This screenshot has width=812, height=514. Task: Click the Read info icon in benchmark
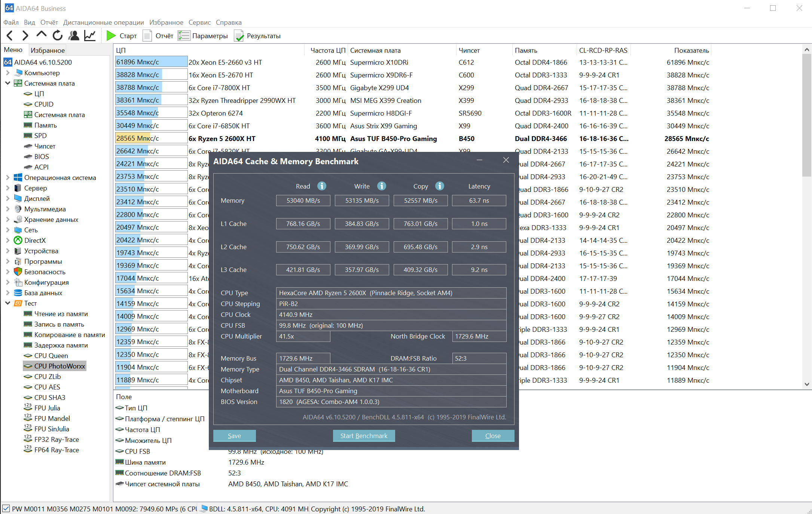322,186
